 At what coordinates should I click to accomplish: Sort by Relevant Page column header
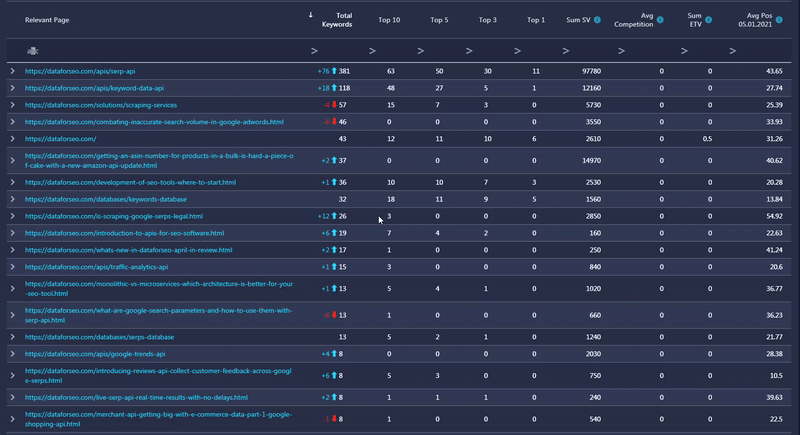(47, 20)
